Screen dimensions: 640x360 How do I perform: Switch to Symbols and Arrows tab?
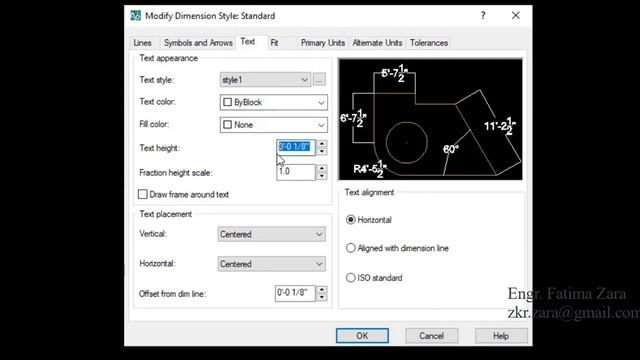tap(198, 43)
